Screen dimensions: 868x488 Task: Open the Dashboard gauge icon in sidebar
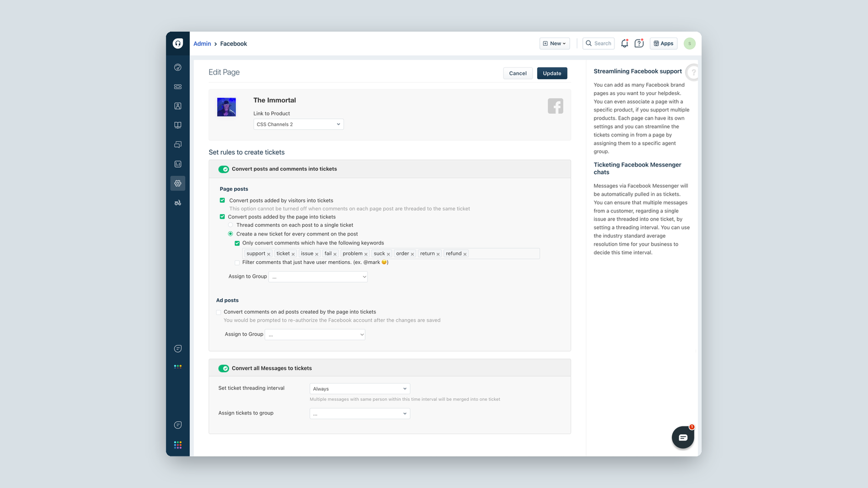click(x=178, y=67)
